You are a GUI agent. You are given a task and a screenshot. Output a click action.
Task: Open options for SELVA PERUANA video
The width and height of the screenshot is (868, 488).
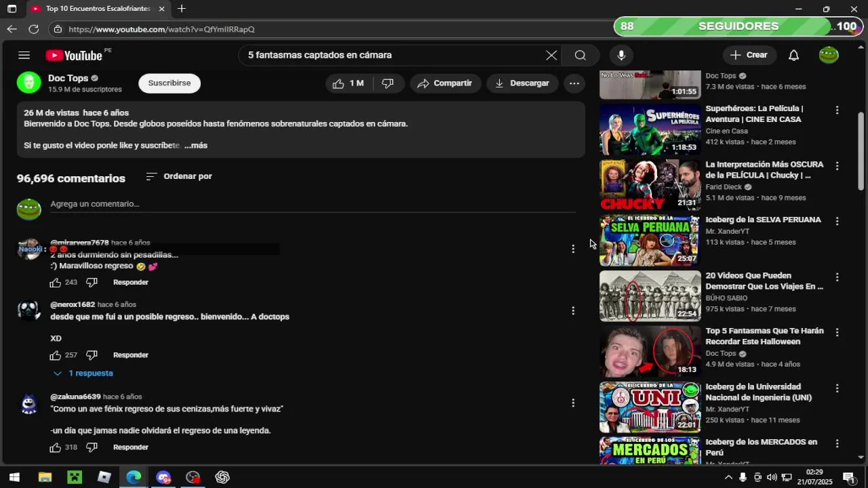pos(837,221)
